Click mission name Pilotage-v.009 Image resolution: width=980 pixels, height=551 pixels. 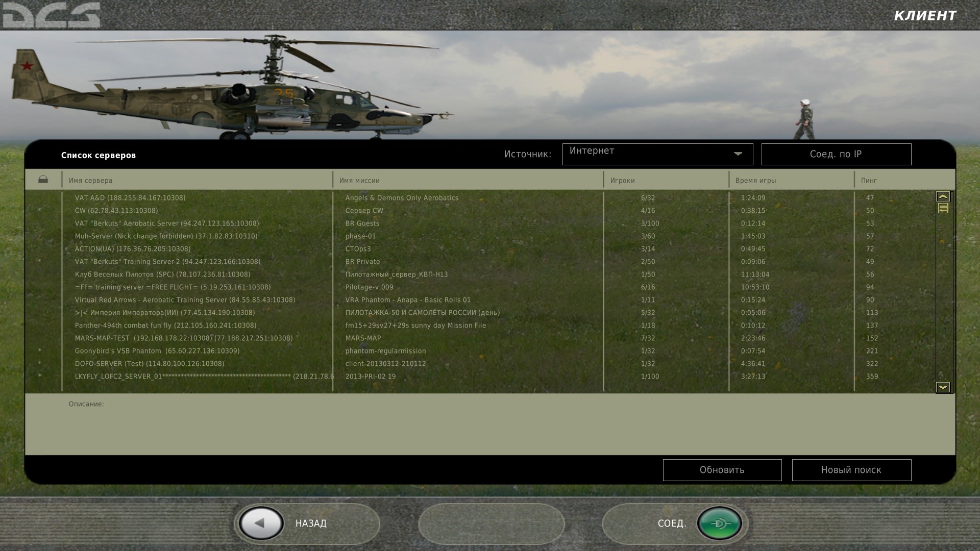[x=369, y=287]
